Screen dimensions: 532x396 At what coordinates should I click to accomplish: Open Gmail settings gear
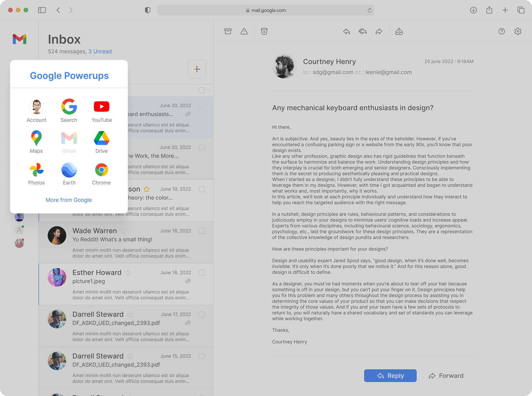point(518,31)
